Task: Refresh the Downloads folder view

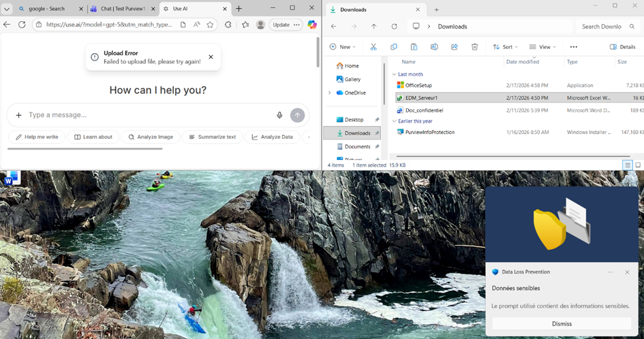Action: [x=394, y=27]
